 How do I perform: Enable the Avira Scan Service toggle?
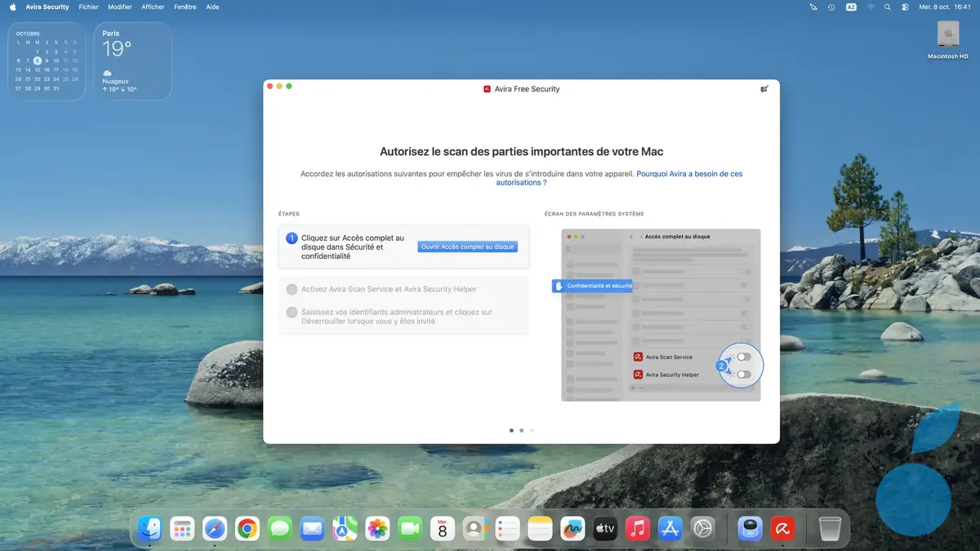click(744, 355)
